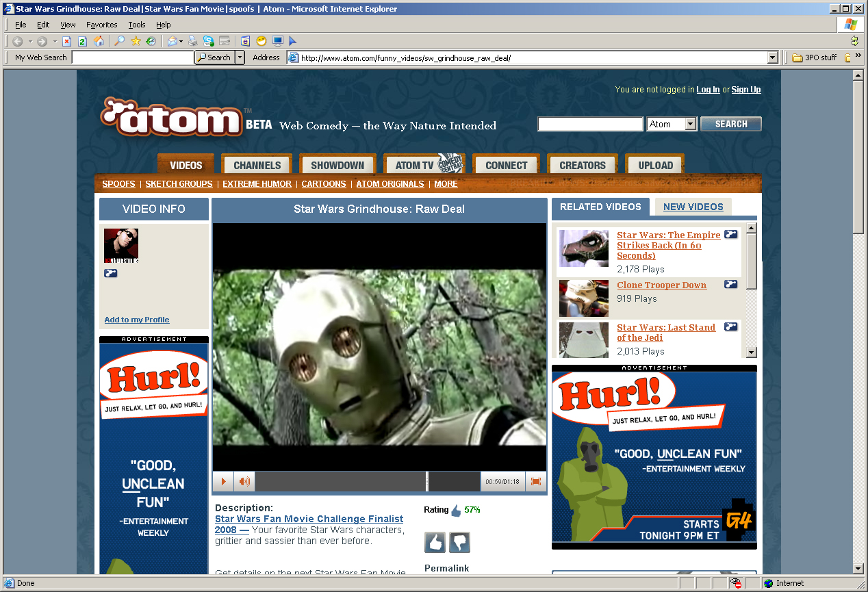Image resolution: width=868 pixels, height=592 pixels.
Task: Click the Mail envelope toolbar icon
Action: (173, 41)
